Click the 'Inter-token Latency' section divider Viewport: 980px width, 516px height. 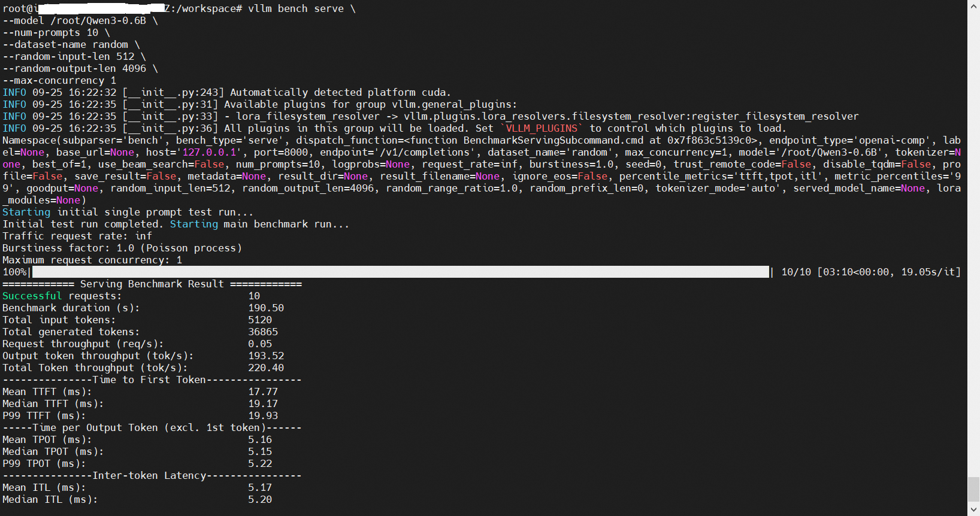[x=152, y=476]
